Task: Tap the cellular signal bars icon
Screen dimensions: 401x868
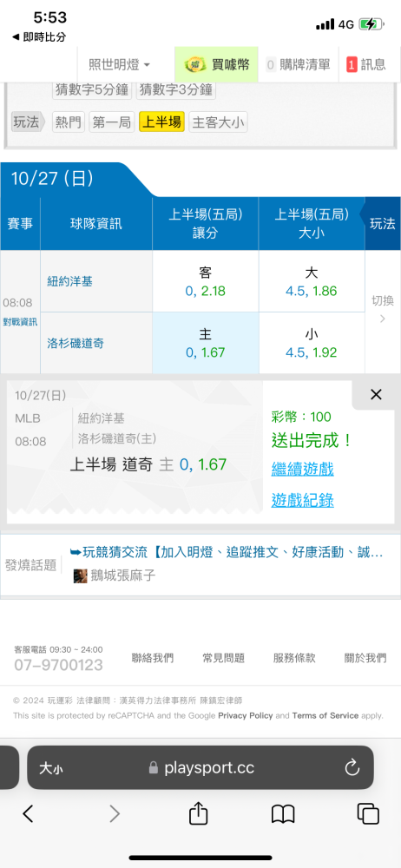Action: coord(325,23)
